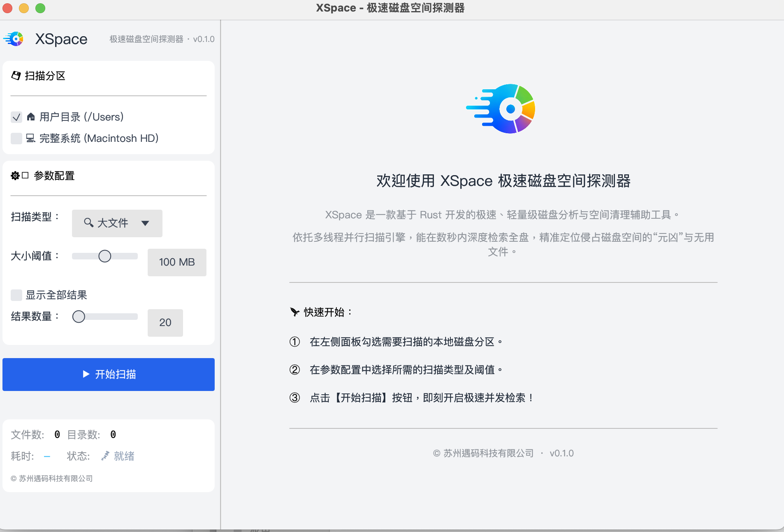This screenshot has height=532, width=784.
Task: Click the red close window button
Action: point(7,8)
